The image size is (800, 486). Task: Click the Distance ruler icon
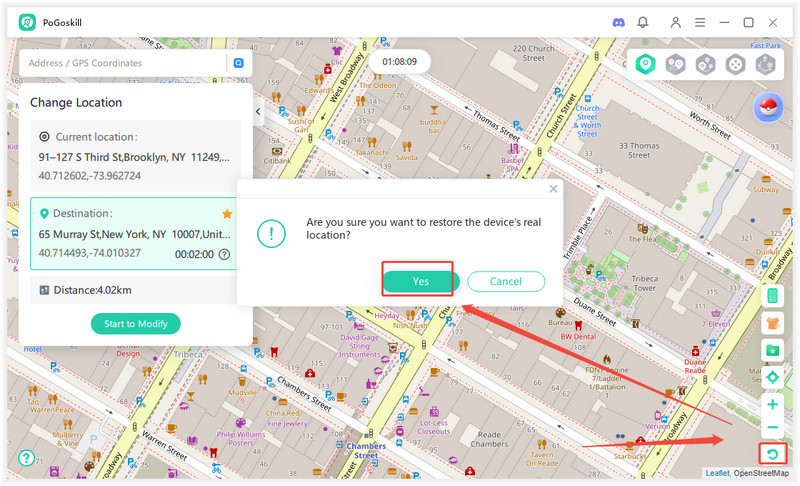(x=44, y=290)
